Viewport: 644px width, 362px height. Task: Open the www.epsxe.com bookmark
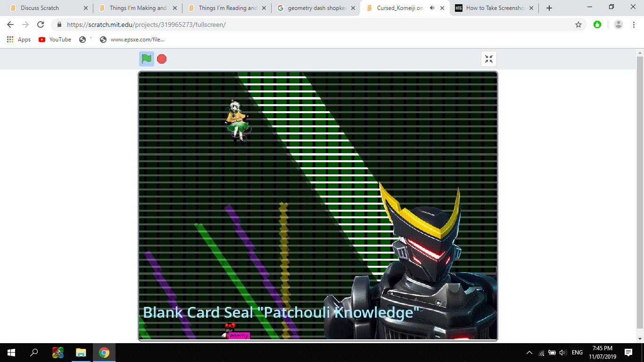pos(132,40)
